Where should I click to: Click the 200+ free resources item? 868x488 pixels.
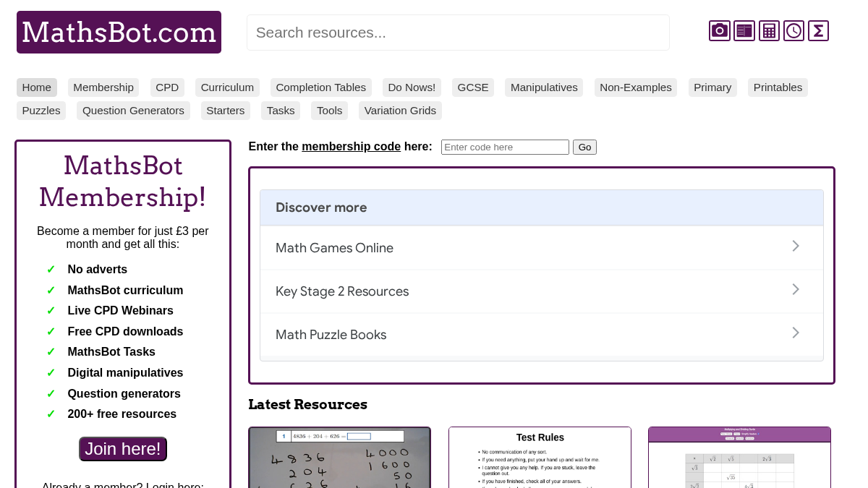click(x=122, y=414)
